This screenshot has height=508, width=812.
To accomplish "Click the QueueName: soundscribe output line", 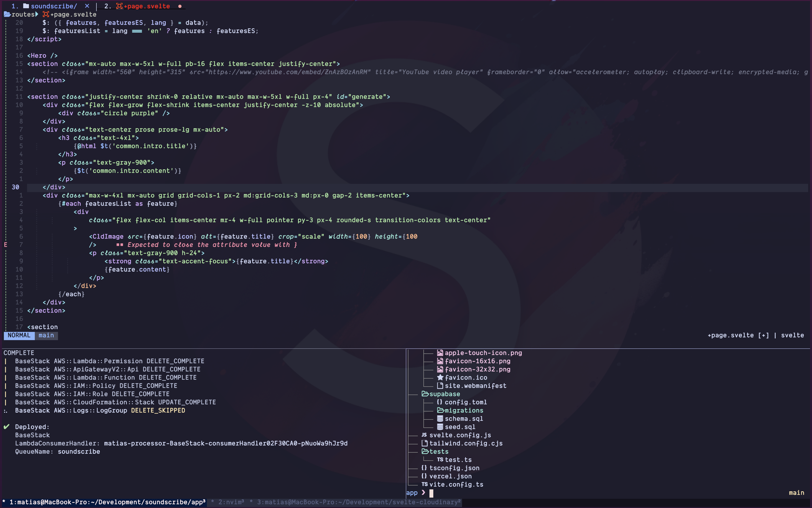I will pos(57,452).
